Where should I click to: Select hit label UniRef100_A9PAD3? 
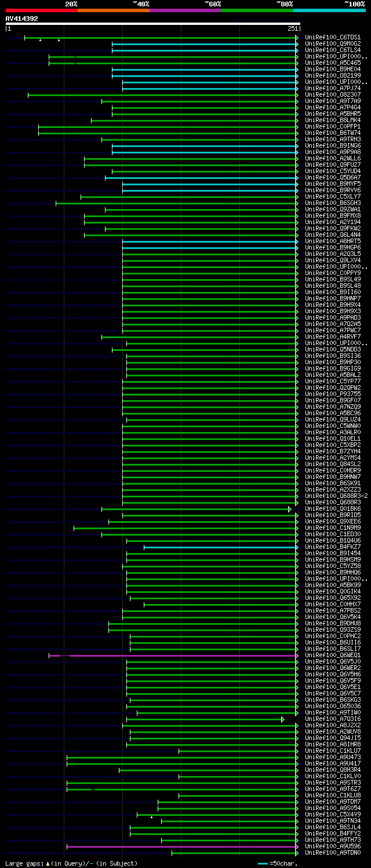pyautogui.click(x=333, y=318)
